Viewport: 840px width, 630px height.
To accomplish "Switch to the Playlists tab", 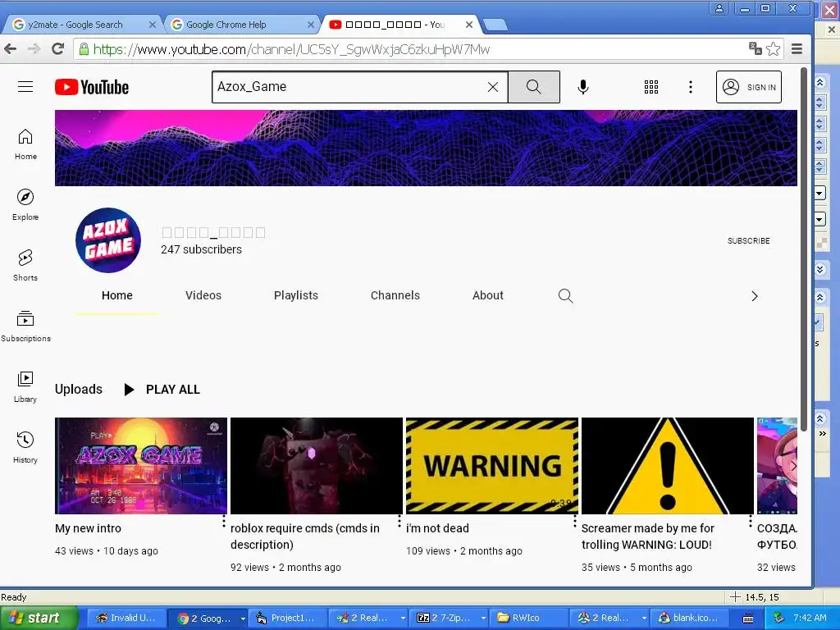I will click(x=295, y=295).
